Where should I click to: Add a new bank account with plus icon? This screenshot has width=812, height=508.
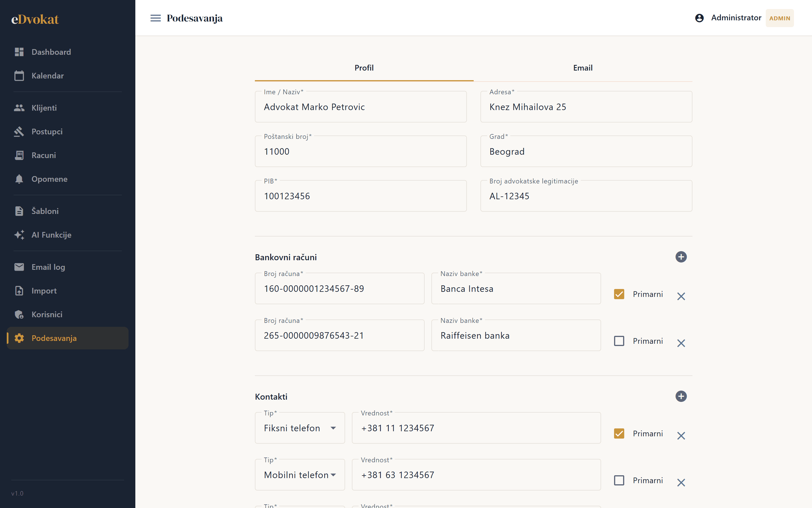tap(681, 257)
